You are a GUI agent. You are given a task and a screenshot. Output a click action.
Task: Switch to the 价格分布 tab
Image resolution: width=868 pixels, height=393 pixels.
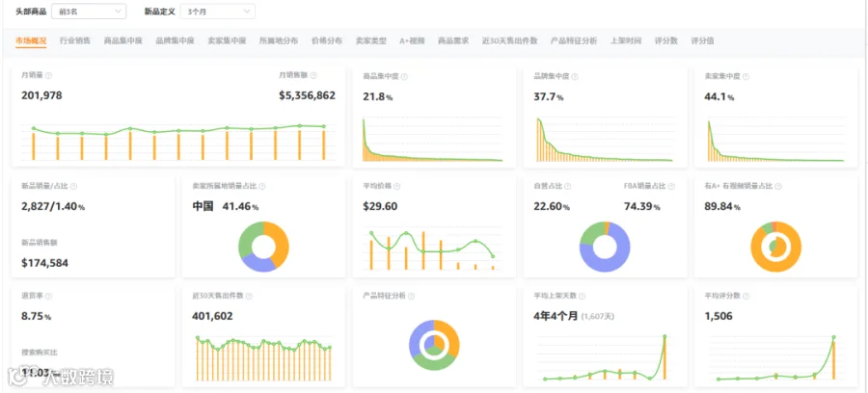pos(327,40)
